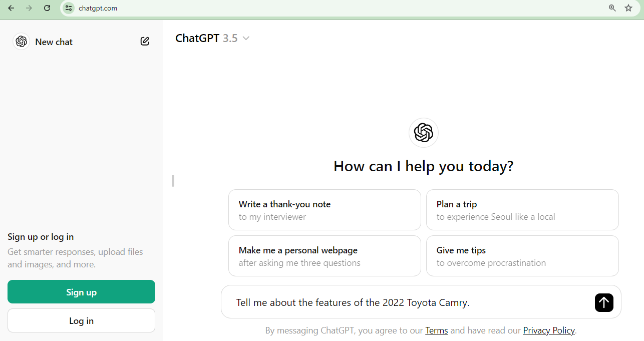Open the Privacy Policy link
The height and width of the screenshot is (341, 644).
[549, 330]
